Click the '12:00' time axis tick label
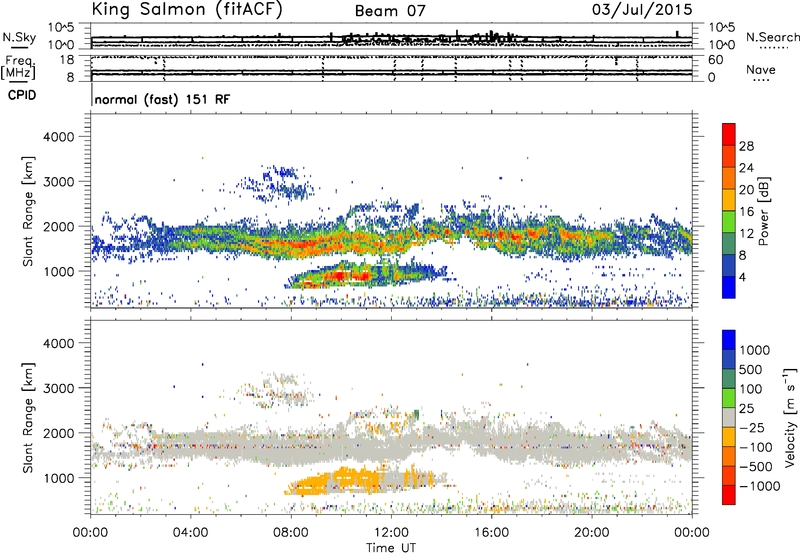The height and width of the screenshot is (554, 800). [391, 533]
